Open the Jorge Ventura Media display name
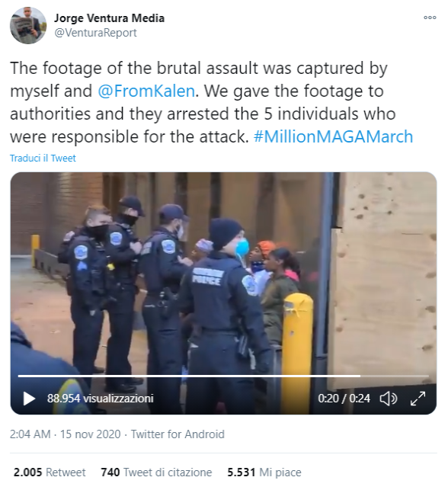Image resolution: width=448 pixels, height=490 pixels. click(x=110, y=18)
